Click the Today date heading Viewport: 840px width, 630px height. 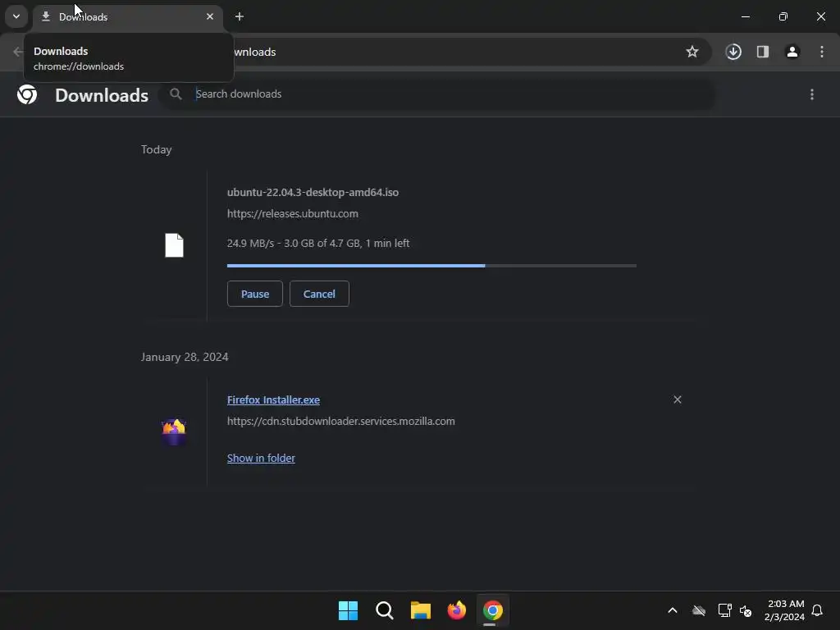coord(157,149)
